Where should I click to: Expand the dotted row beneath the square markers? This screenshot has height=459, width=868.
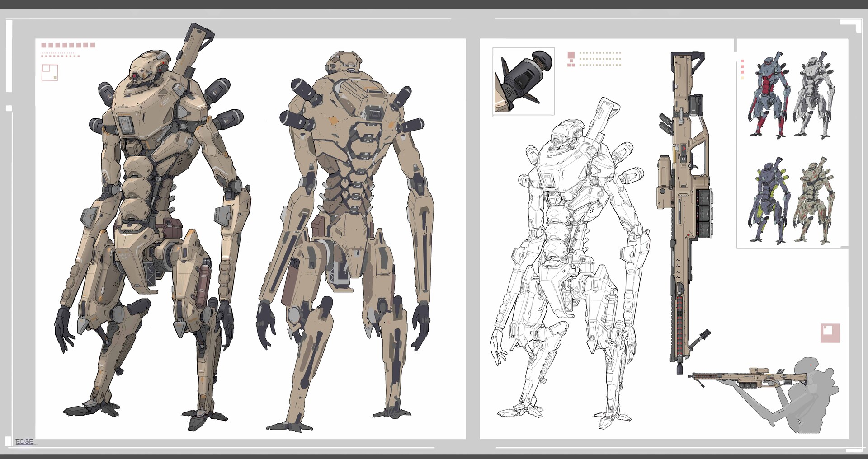pos(59,53)
